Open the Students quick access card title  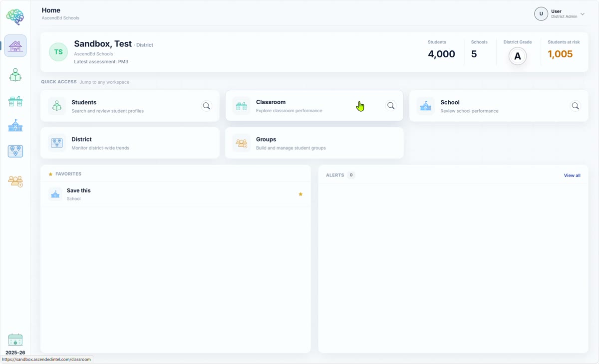[x=84, y=102]
